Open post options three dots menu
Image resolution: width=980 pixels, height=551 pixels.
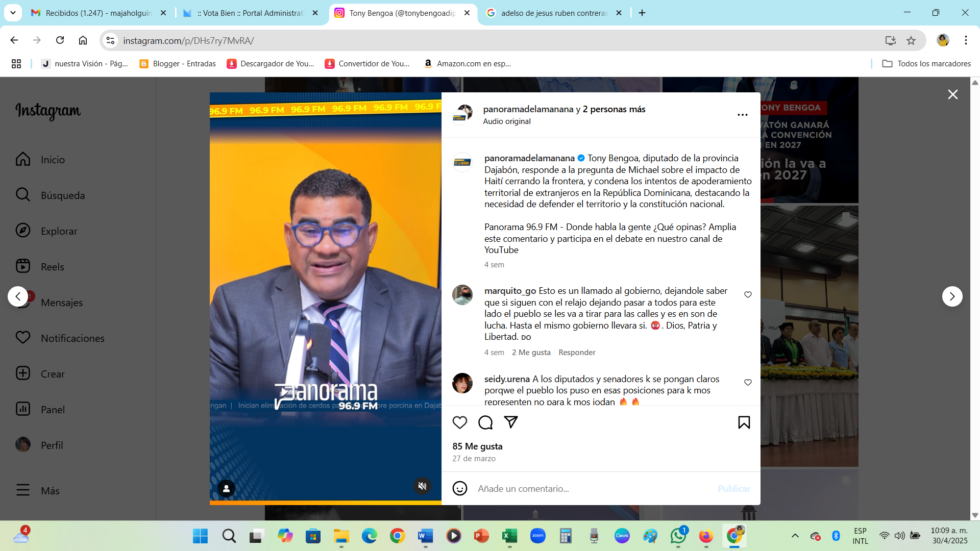[x=742, y=115]
